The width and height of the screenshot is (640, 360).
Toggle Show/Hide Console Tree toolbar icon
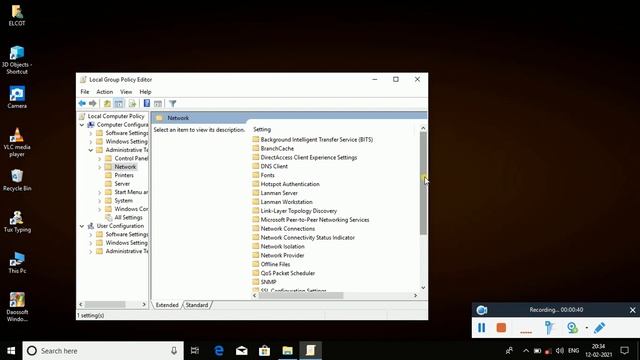[x=119, y=104]
